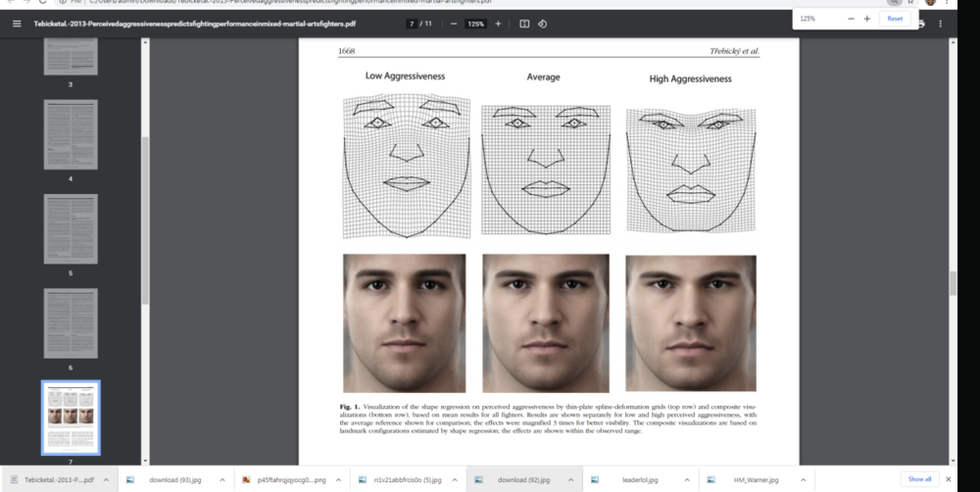
Task: Click the 125% value in the zoom popup
Action: point(808,19)
